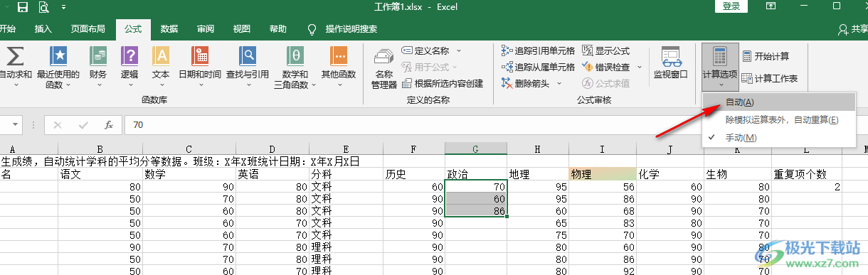Select Automatic except data tables option
This screenshot has width=868, height=275.
[x=779, y=119]
